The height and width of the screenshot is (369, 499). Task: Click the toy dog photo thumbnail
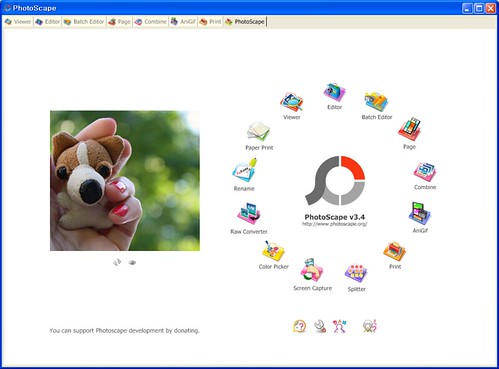[125, 181]
